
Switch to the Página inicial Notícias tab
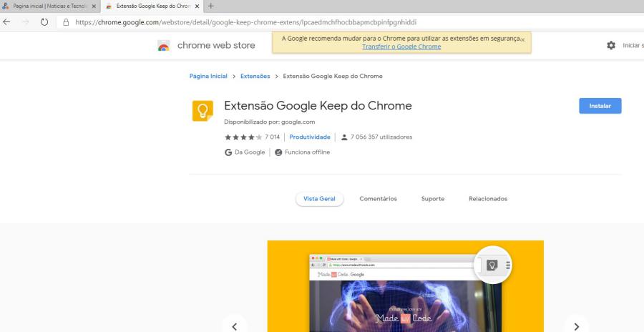[49, 6]
